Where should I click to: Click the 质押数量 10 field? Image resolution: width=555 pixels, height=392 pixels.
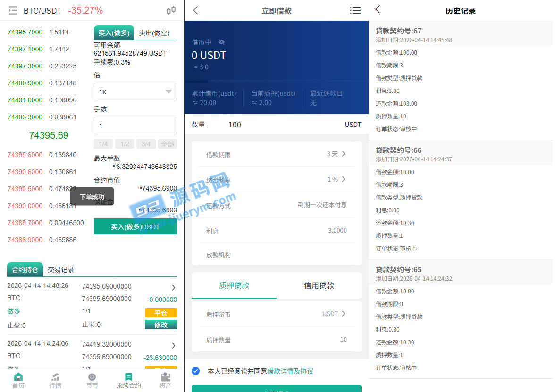tap(277, 340)
